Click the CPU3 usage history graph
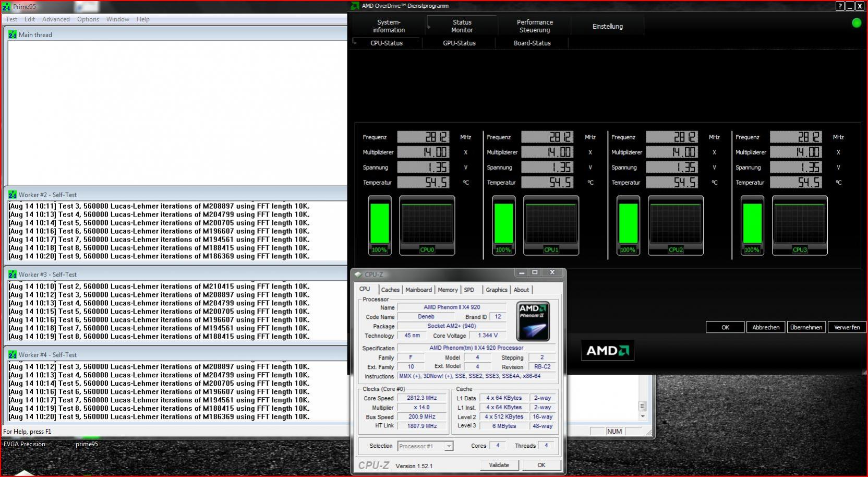868x477 pixels. click(800, 225)
